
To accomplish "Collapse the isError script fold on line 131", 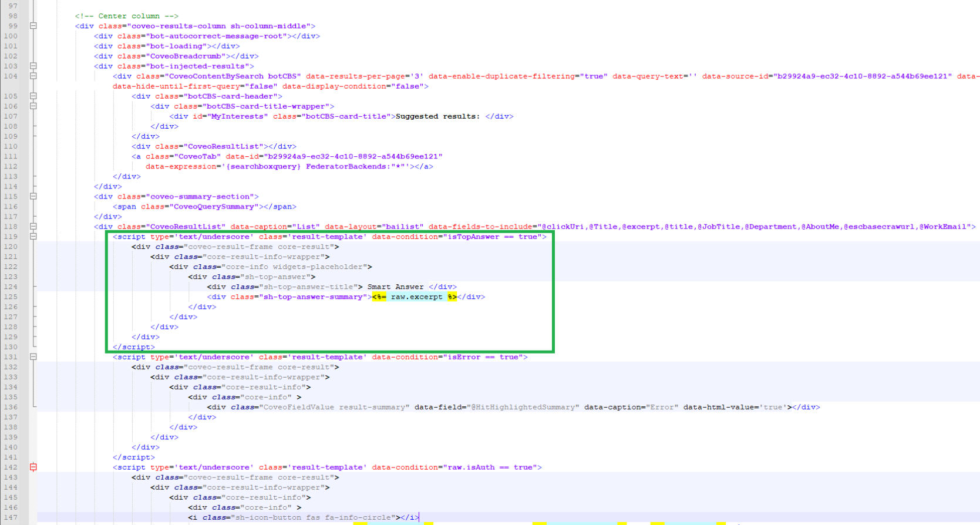I will (33, 357).
